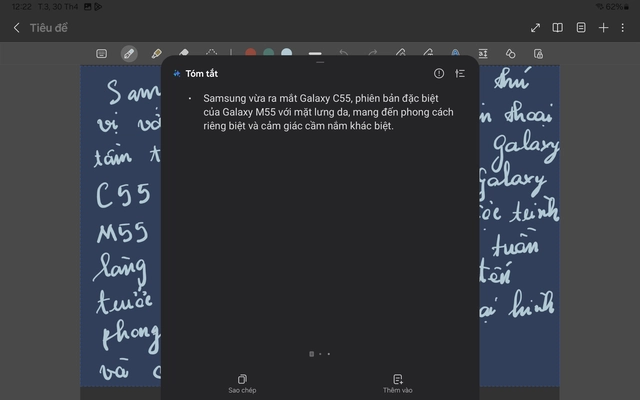Open the pen thickness line setting
Image resolution: width=640 pixels, height=400 pixels.
pos(315,53)
